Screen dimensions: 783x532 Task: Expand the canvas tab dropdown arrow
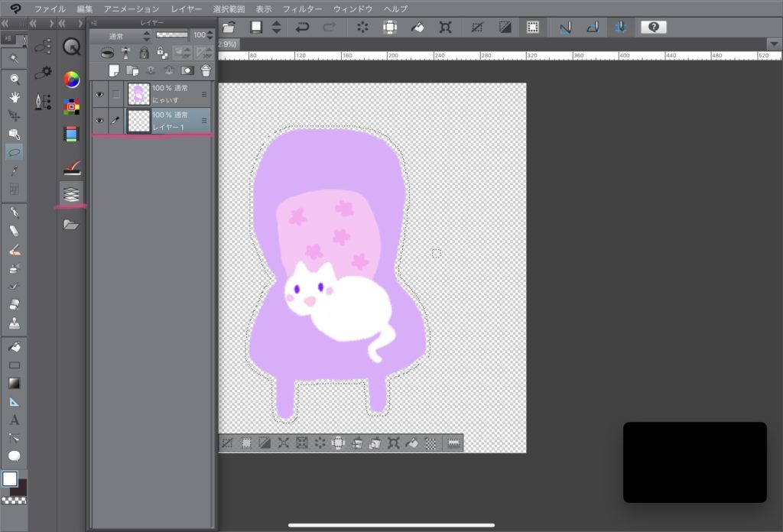tap(773, 44)
